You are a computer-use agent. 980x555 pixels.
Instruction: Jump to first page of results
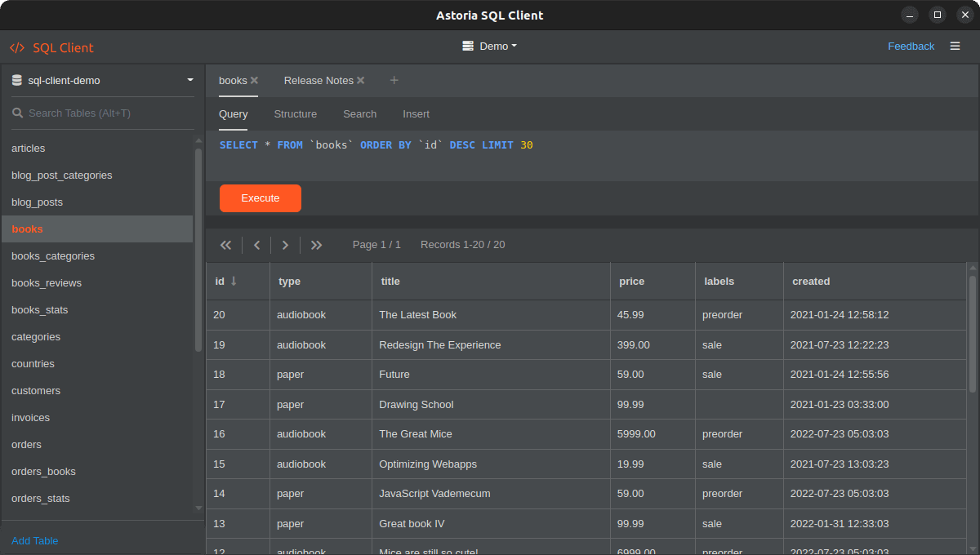pyautogui.click(x=225, y=245)
